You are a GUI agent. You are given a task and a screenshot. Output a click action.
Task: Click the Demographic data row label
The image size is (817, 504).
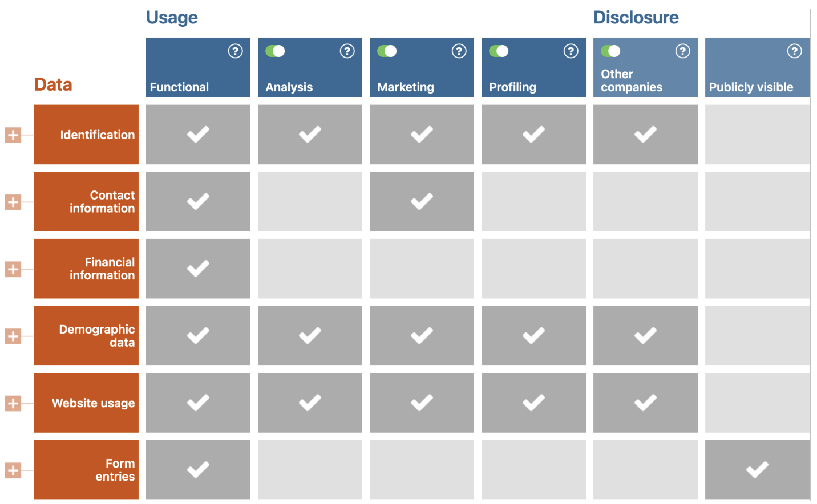[x=86, y=336]
